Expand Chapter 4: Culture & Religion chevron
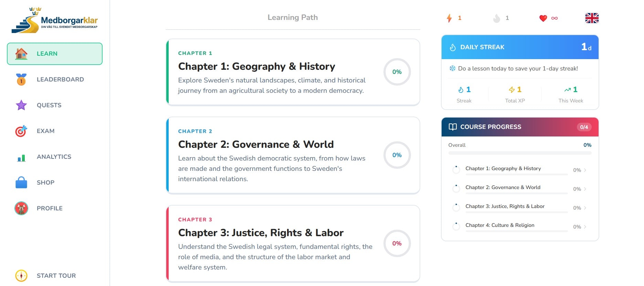The width and height of the screenshot is (644, 286). point(585,227)
